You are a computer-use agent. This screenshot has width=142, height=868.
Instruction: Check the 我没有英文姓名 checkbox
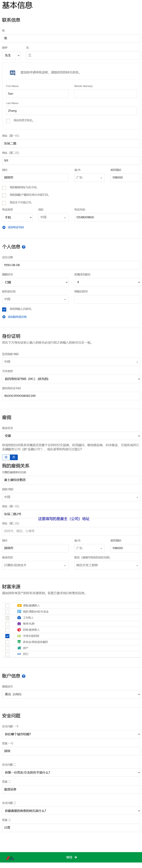pyautogui.click(x=8, y=121)
